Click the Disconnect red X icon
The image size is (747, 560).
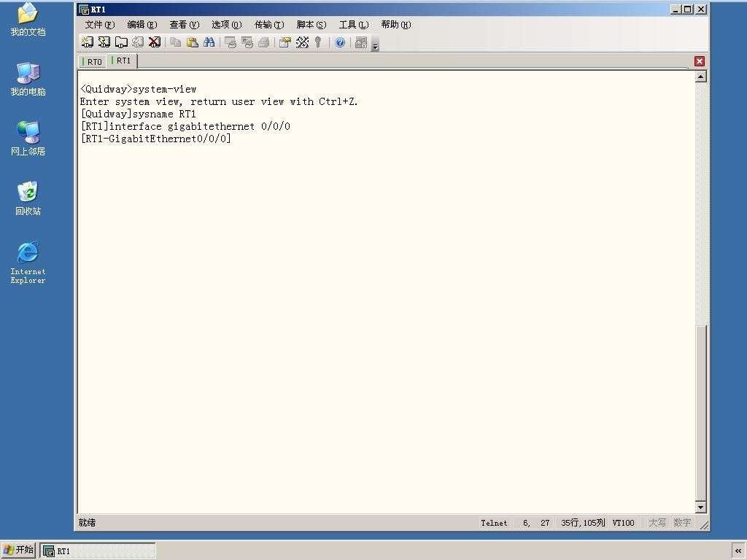(155, 42)
